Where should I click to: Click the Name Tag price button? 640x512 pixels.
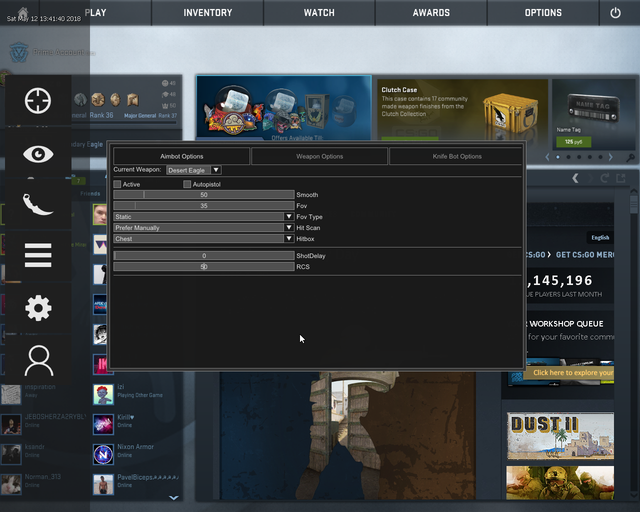(573, 142)
